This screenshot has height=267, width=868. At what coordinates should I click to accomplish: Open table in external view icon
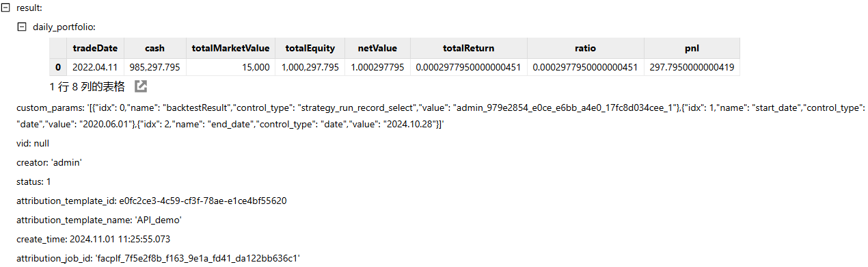[141, 86]
